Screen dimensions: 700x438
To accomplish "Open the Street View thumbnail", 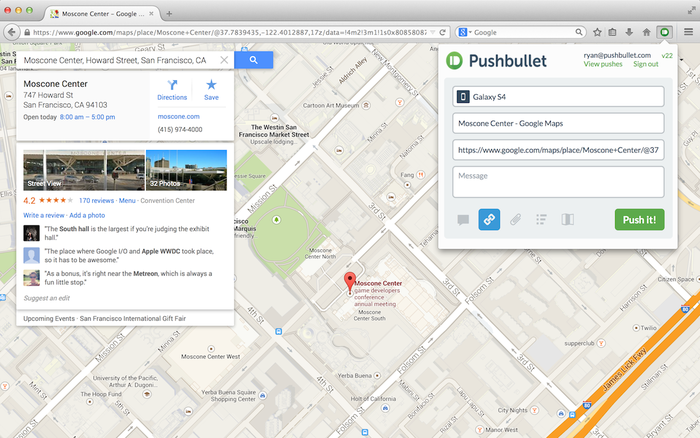I will click(84, 170).
